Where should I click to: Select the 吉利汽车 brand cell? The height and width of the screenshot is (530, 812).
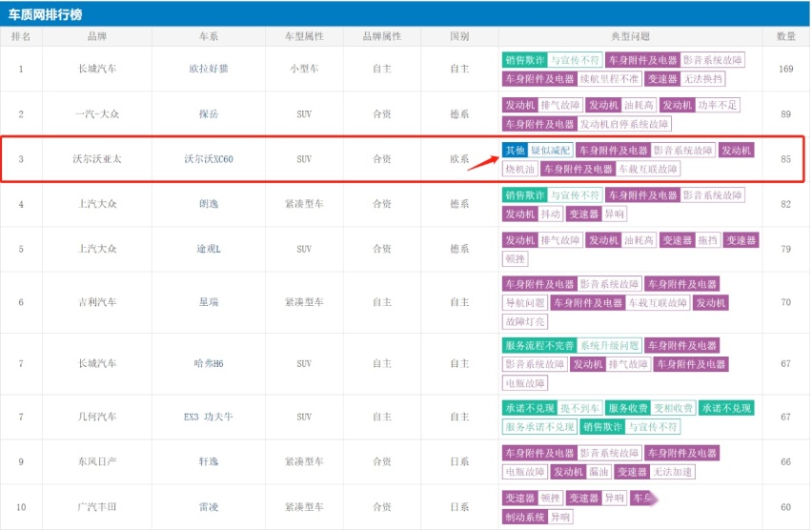click(x=97, y=302)
